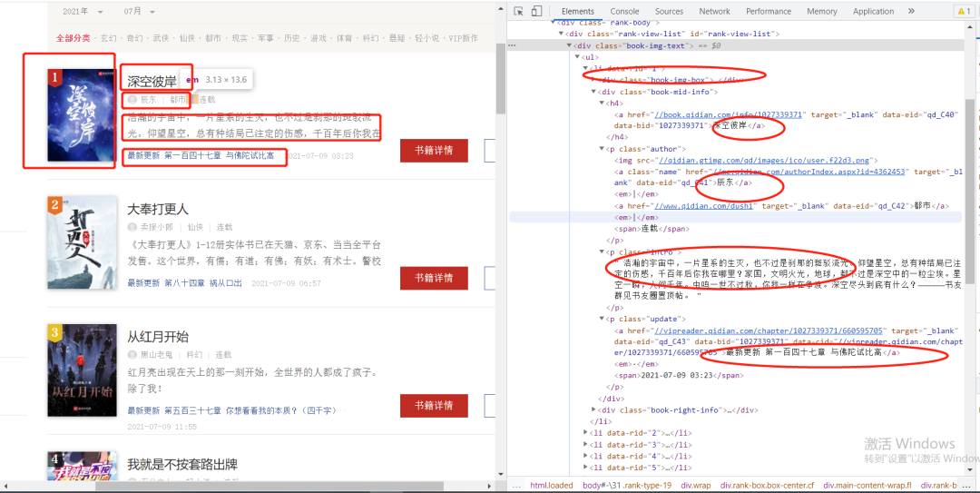Select div.wrap in the breadcrumb bar

tap(698, 485)
